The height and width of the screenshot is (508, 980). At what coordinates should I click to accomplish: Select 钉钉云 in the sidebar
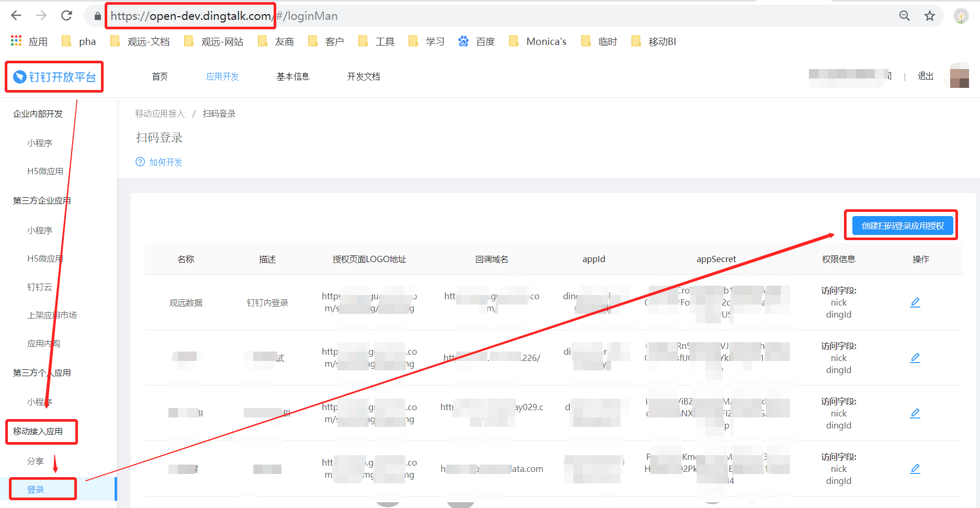point(40,287)
